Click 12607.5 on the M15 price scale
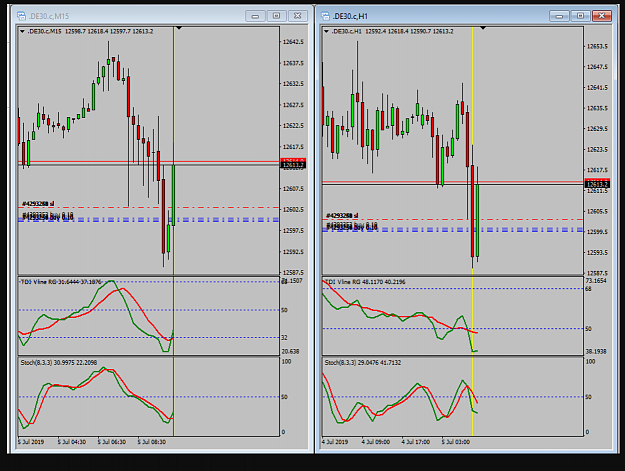The height and width of the screenshot is (471, 625). (293, 188)
